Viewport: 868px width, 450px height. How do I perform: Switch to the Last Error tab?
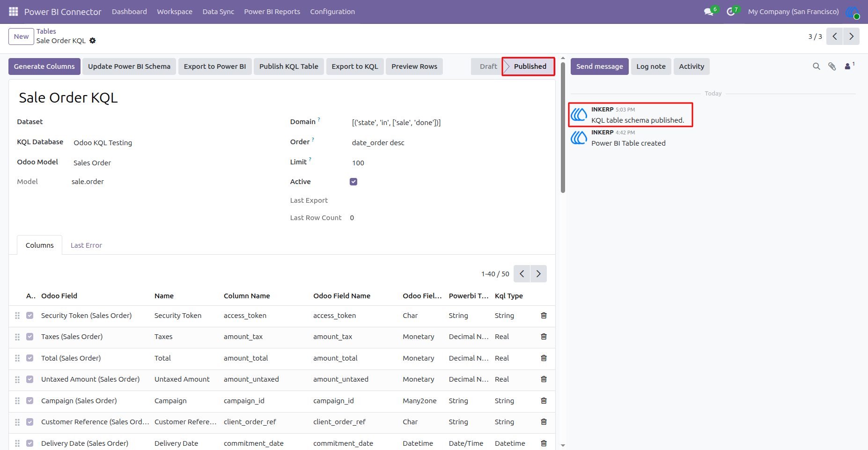(x=86, y=245)
